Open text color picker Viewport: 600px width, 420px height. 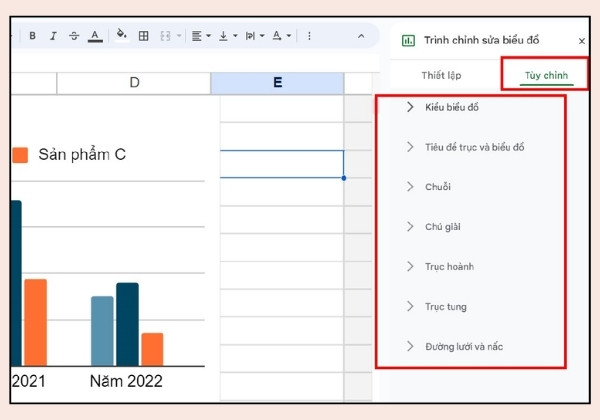click(95, 36)
